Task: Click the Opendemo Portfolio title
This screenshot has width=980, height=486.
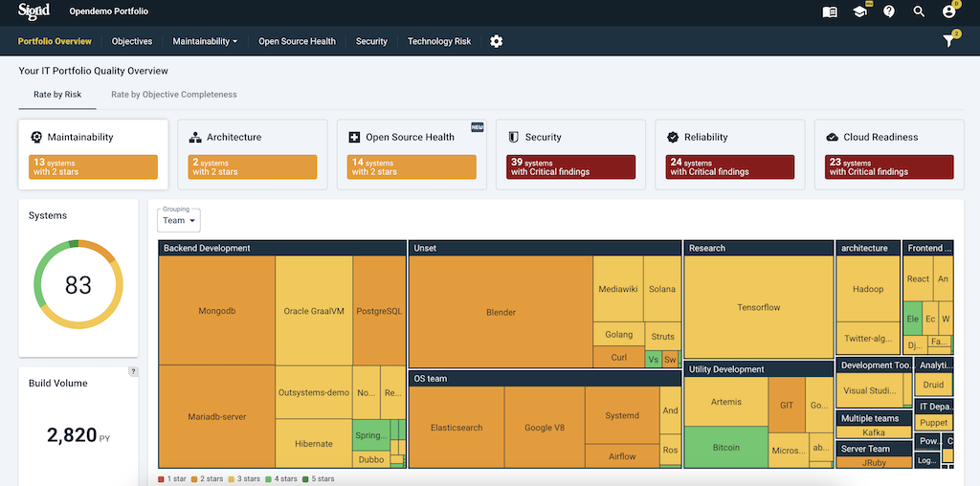Action: coord(109,11)
